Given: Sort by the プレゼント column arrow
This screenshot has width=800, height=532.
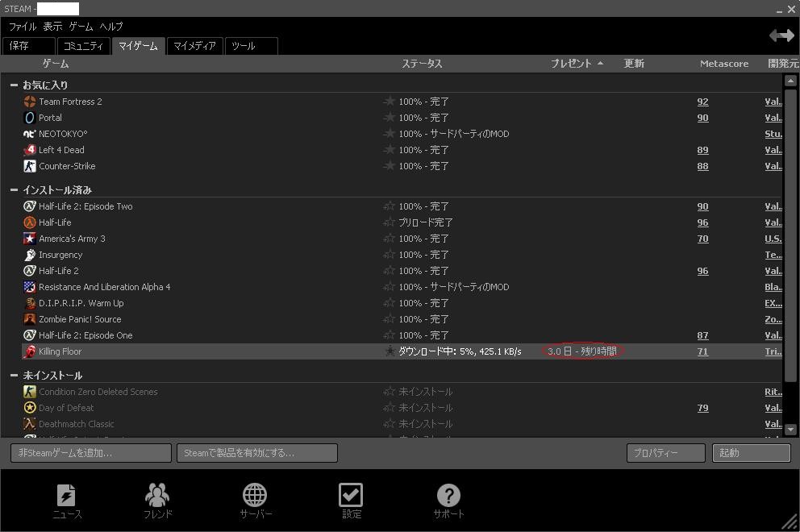Looking at the screenshot, I should tap(601, 63).
